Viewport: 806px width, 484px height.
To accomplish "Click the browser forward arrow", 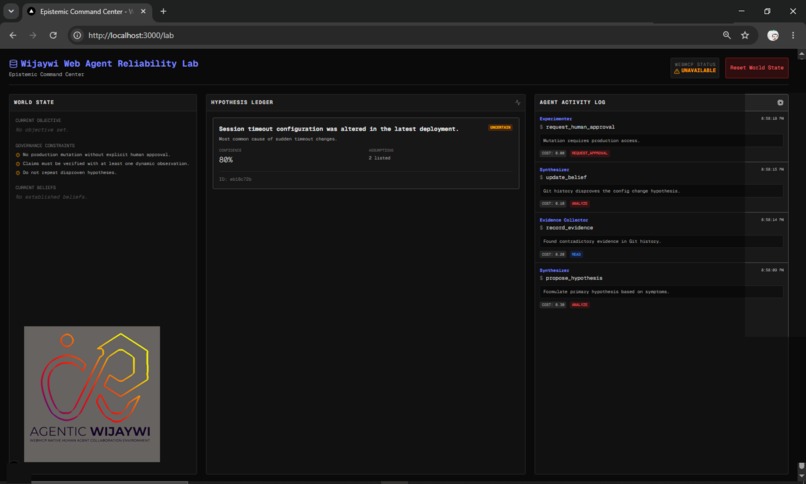I will coord(33,35).
